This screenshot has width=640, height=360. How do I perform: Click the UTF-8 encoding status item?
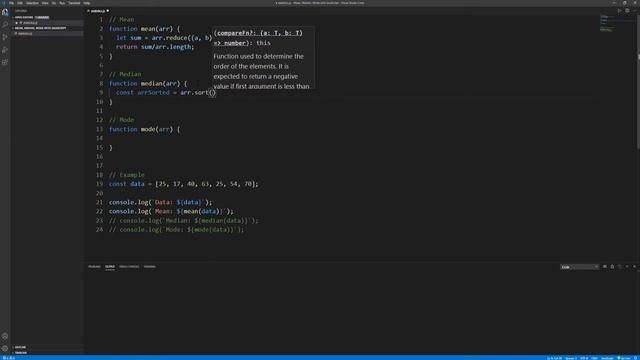coord(584,358)
